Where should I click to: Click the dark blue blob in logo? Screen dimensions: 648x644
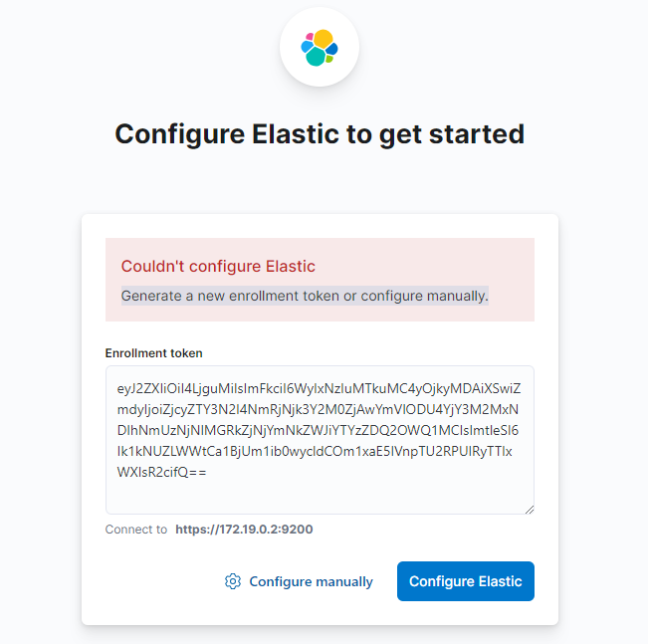pos(331,49)
